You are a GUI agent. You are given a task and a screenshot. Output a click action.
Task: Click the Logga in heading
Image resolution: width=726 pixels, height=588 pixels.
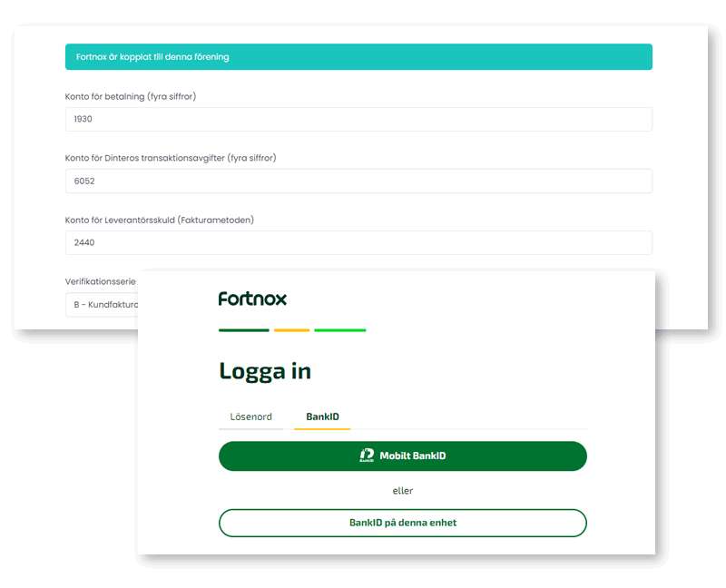tap(265, 371)
